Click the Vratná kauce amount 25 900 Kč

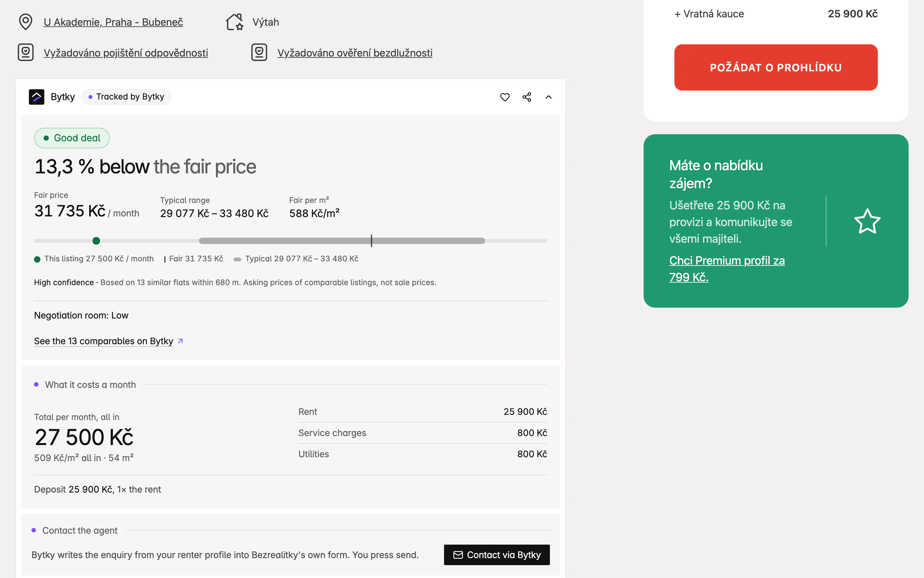[852, 14]
